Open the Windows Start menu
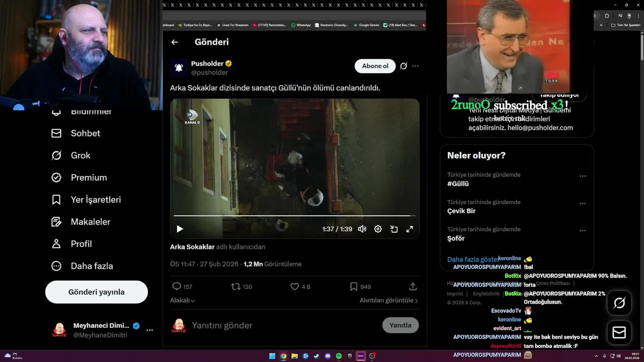Image resolution: width=644 pixels, height=362 pixels. click(x=272, y=356)
